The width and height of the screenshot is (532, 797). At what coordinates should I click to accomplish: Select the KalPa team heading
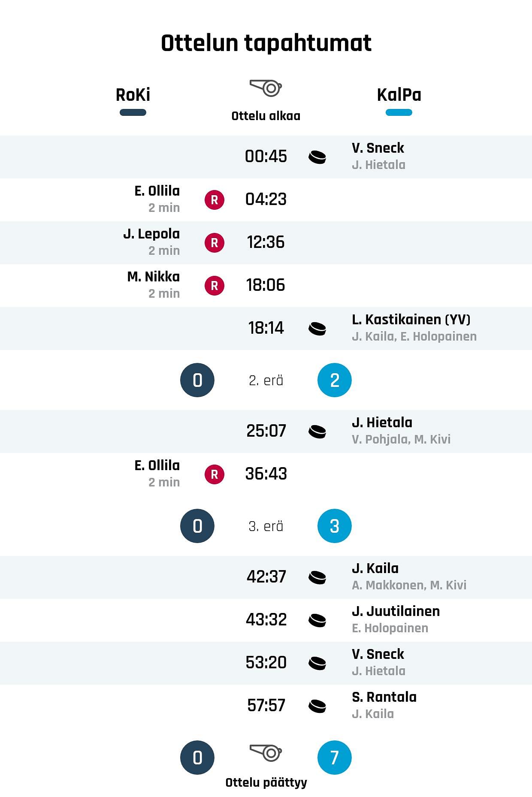point(399,95)
